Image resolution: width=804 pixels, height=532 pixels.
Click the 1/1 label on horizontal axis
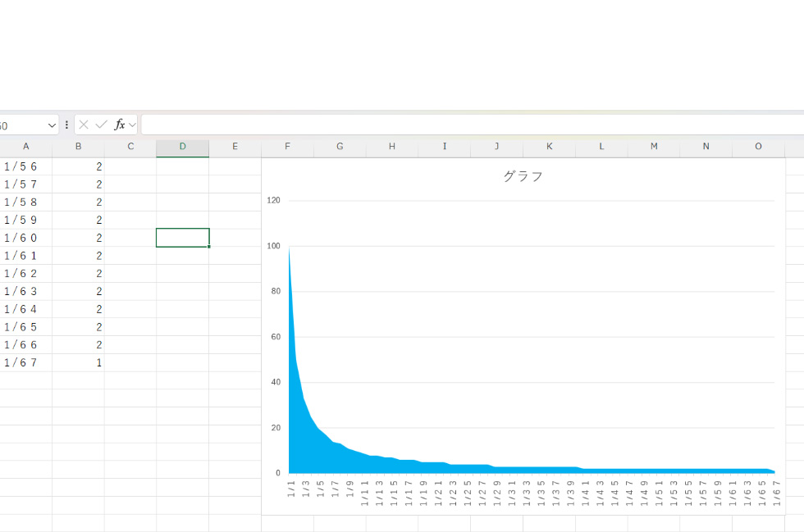point(291,489)
